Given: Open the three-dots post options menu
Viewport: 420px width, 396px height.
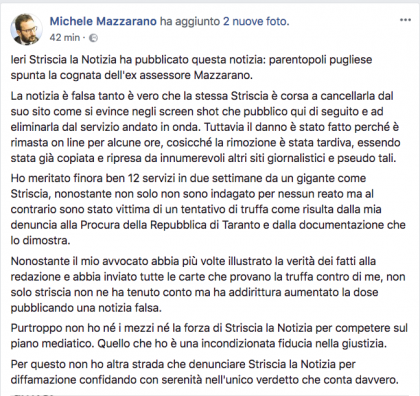Looking at the screenshot, I should (405, 20).
